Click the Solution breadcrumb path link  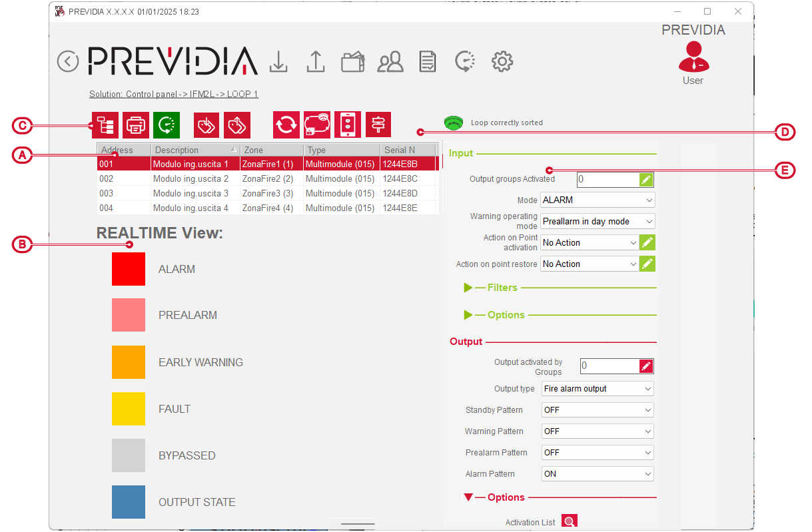(x=173, y=95)
